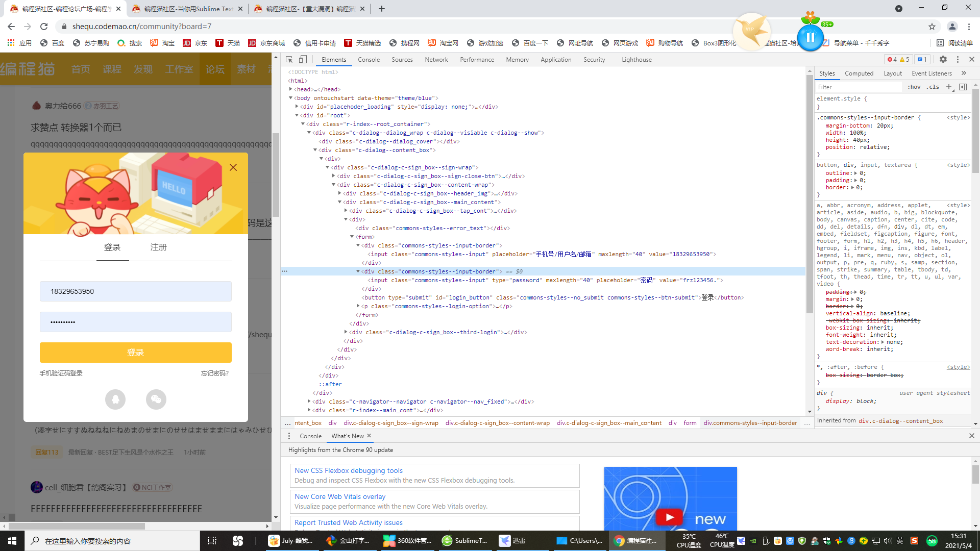Open DevTools customize menu (three dots)
Image resolution: width=980 pixels, height=551 pixels.
(958, 60)
